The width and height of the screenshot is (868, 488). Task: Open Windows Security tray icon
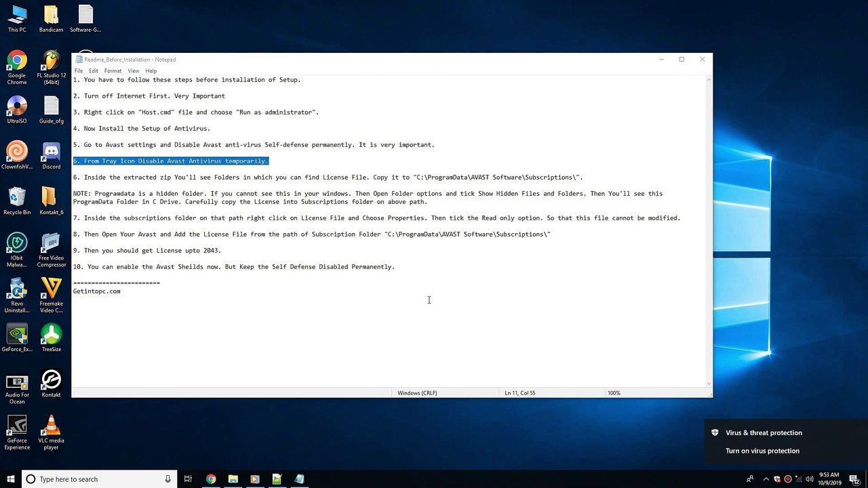pos(777,479)
